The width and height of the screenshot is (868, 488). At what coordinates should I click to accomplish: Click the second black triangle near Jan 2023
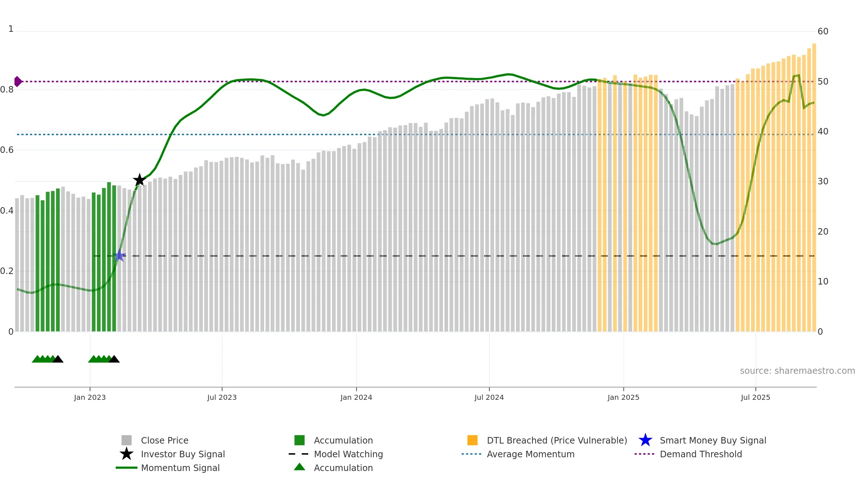[x=114, y=359]
